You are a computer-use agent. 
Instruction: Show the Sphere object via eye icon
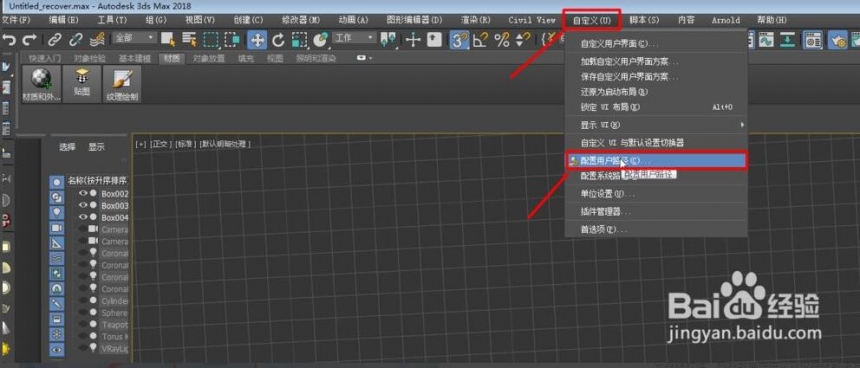click(83, 313)
